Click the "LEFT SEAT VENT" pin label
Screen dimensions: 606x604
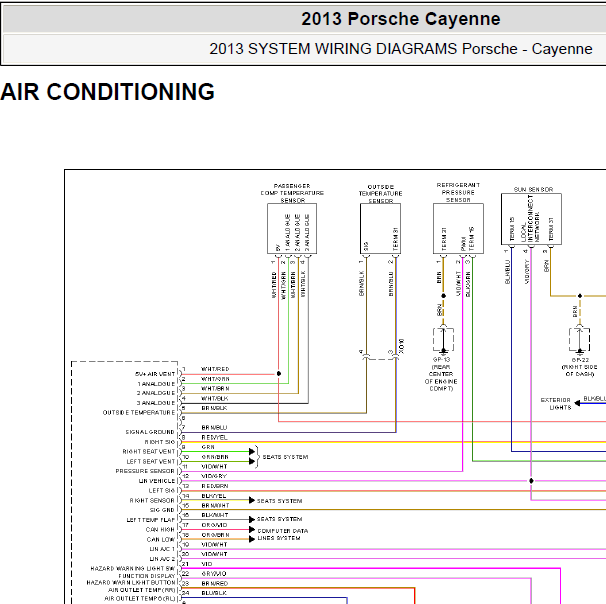point(151,462)
